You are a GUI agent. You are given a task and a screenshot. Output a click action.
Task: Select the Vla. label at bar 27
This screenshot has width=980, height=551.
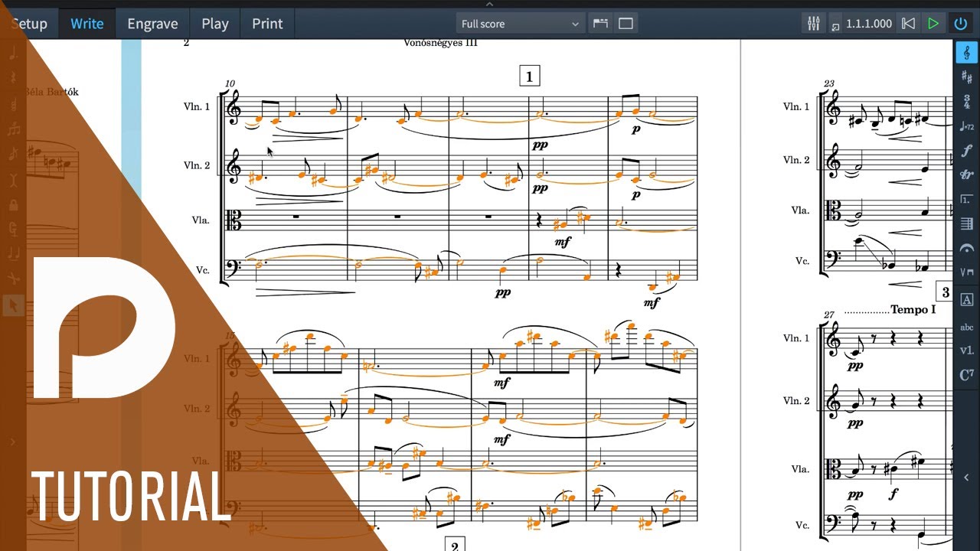[x=800, y=469]
